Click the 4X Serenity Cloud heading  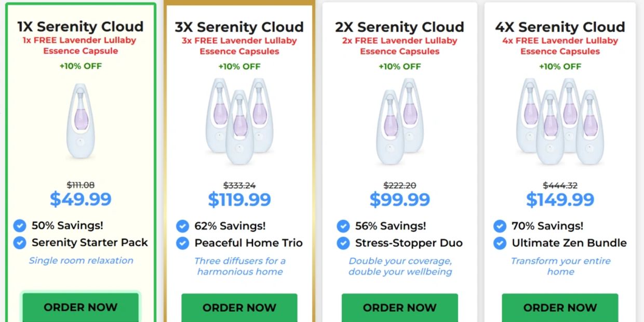[560, 27]
